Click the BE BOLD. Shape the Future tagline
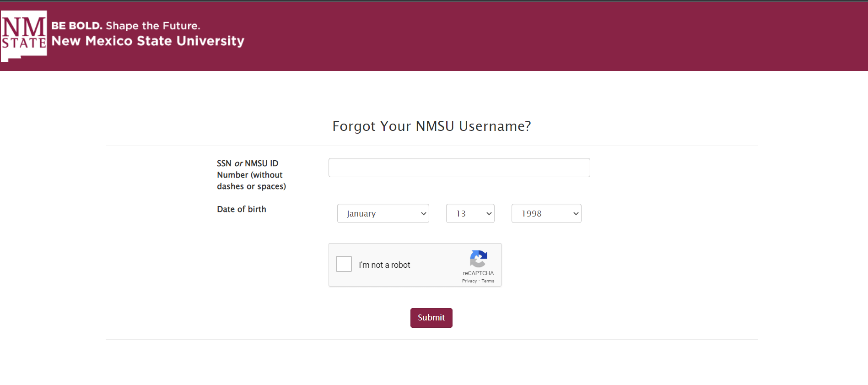 pos(126,26)
